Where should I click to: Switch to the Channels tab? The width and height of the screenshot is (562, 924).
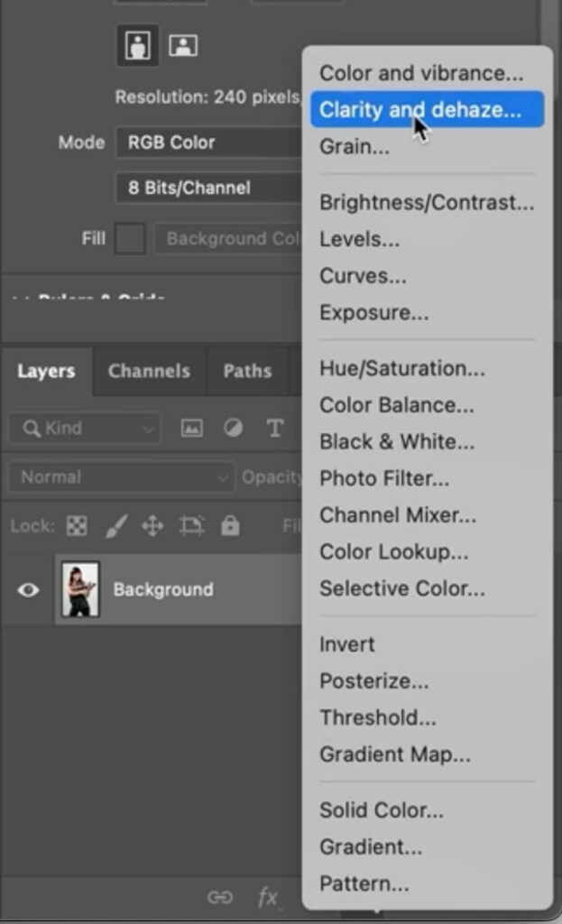pos(149,371)
